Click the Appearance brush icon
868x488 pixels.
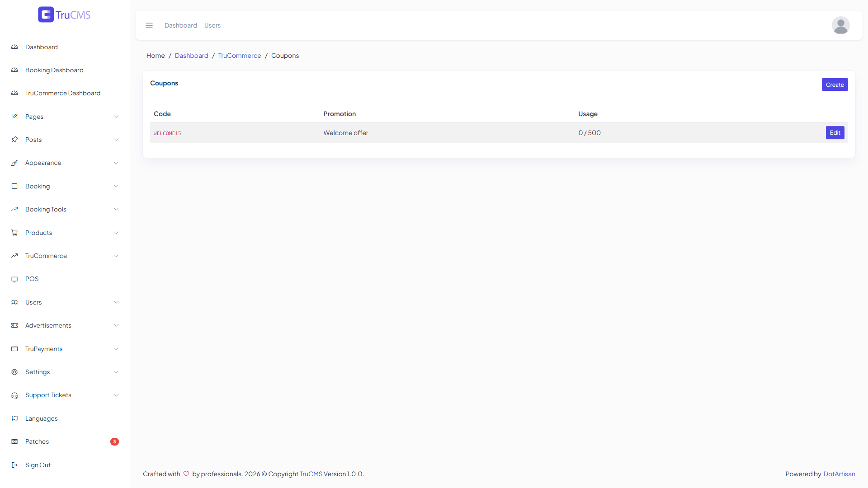click(x=14, y=163)
